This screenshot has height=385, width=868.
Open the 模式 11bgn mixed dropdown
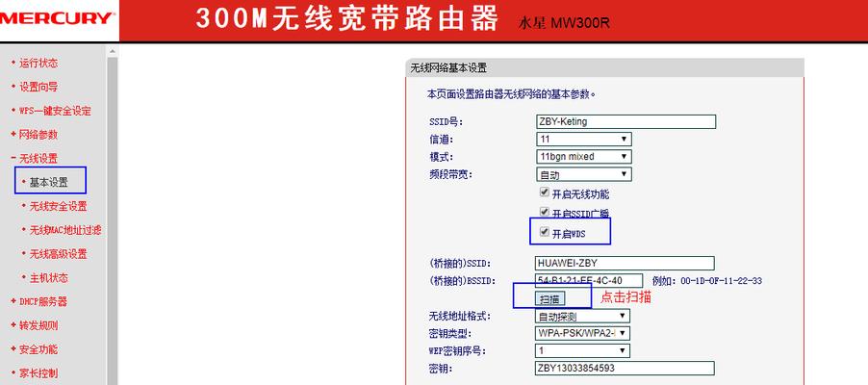[x=583, y=157]
